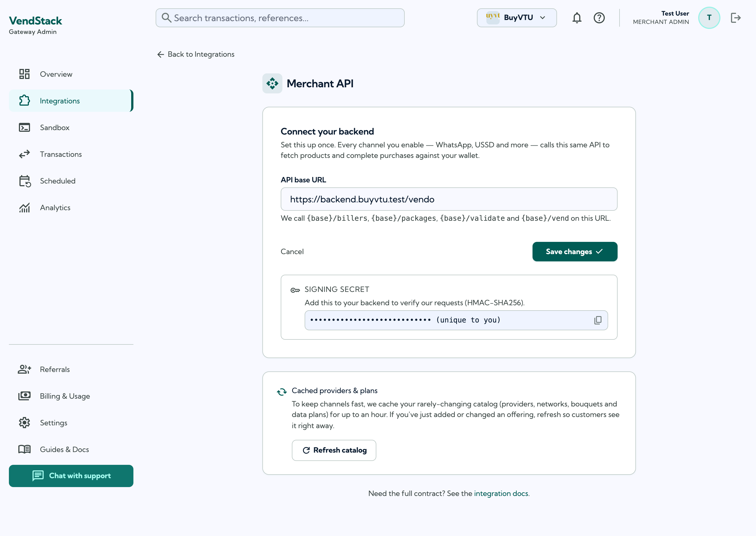Click the sync icon beside Cached providers & plans
The image size is (756, 536).
coord(282,392)
